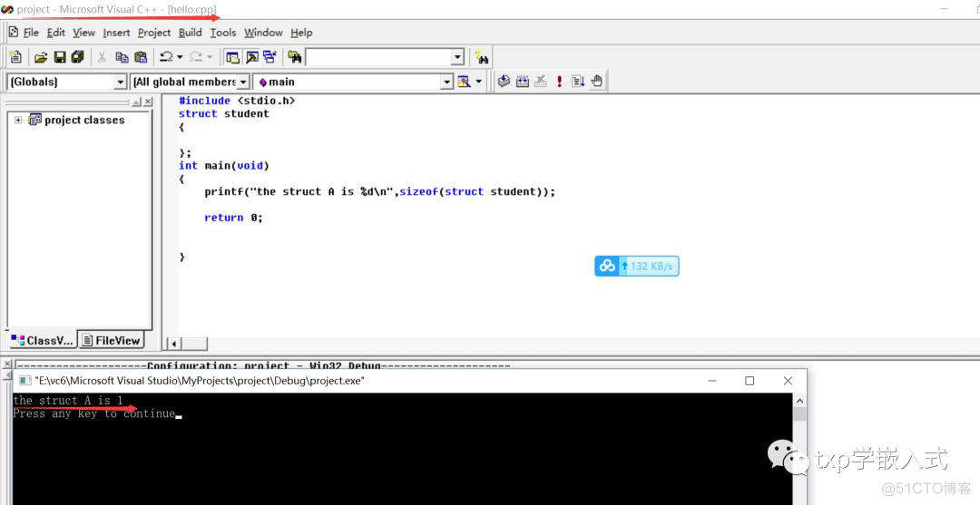Click the Paste clipboard icon
The height and width of the screenshot is (505, 980).
[141, 57]
